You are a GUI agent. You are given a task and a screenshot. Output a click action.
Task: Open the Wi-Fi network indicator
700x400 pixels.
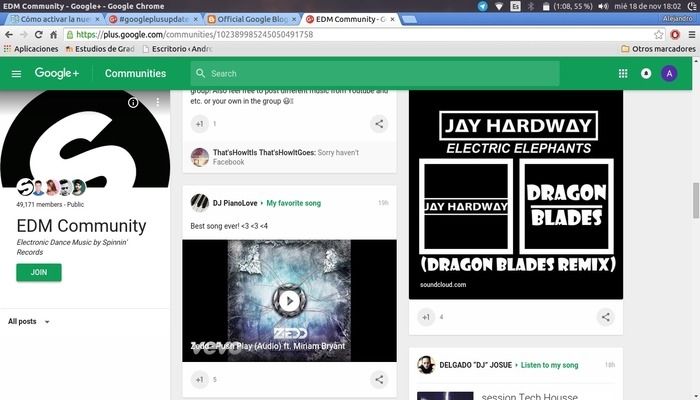coord(499,6)
